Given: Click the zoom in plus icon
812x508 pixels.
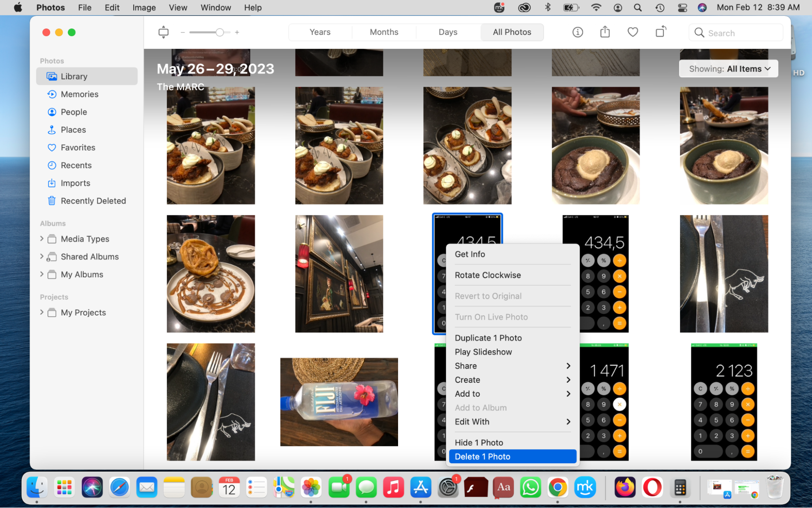Looking at the screenshot, I should tap(237, 32).
